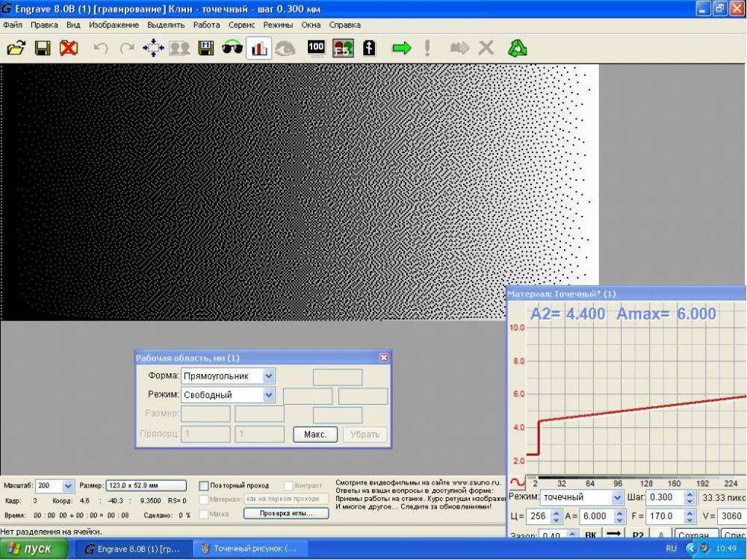Viewport: 747px width, 560px height.
Task: Click the green recycle triangle icon
Action: click(518, 49)
